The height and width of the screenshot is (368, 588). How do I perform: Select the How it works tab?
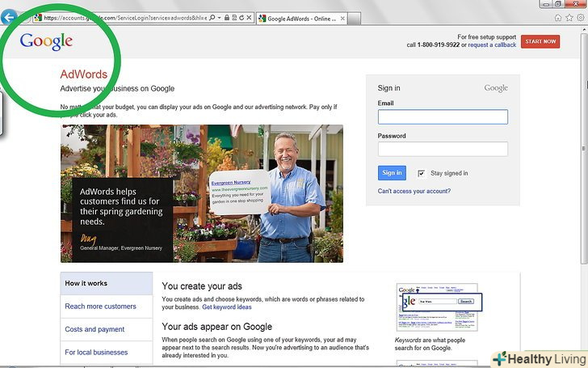click(107, 284)
